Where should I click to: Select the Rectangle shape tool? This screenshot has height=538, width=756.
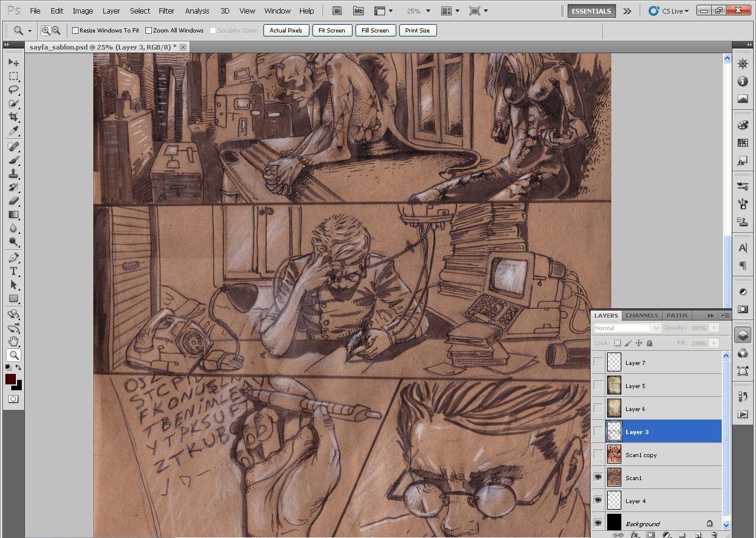coord(14,298)
